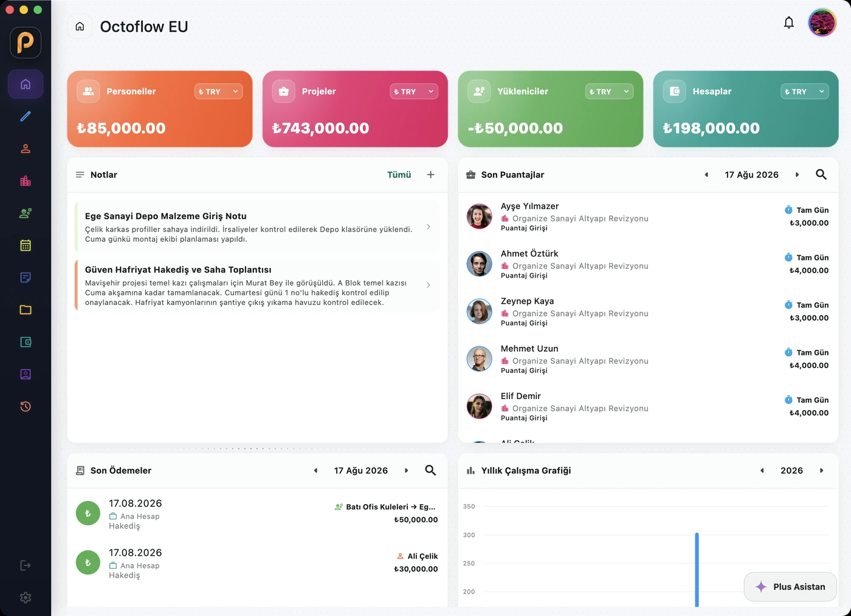Click the search icon in Son Puantajlar
The image size is (851, 616).
point(821,174)
